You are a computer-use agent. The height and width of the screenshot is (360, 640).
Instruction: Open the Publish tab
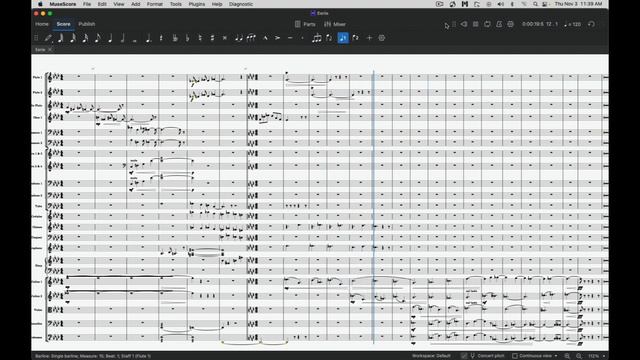click(x=87, y=24)
